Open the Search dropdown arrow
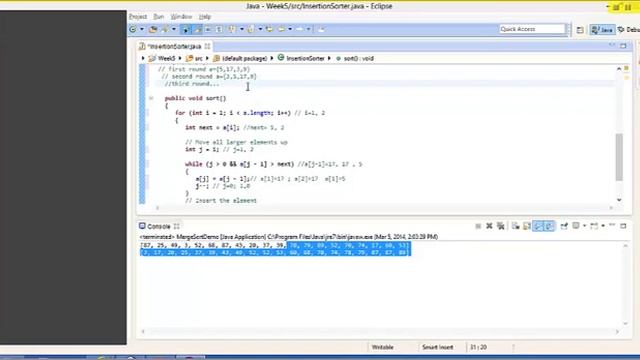640x360 pixels. tap(174, 29)
